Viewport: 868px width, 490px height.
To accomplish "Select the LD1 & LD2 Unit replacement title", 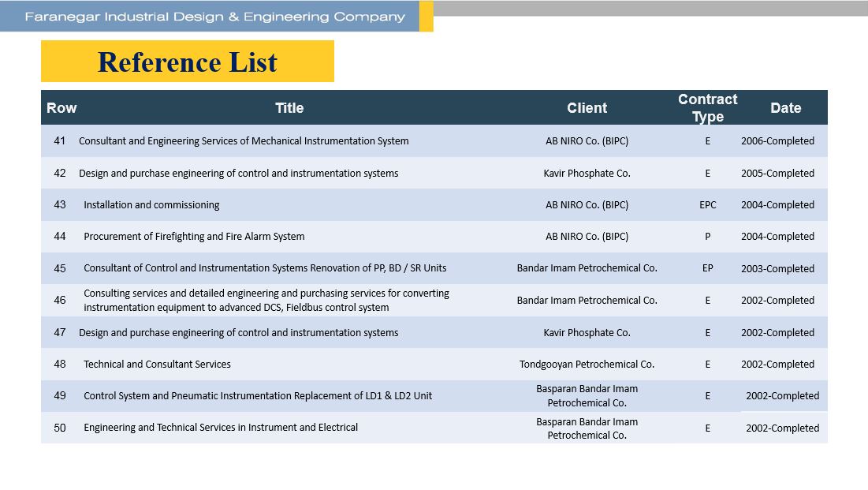I will coord(258,395).
